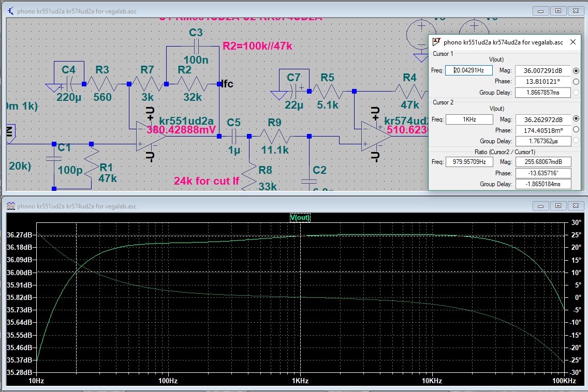Select resistor R7 symbol
This screenshot has width=588, height=392.
[148, 84]
